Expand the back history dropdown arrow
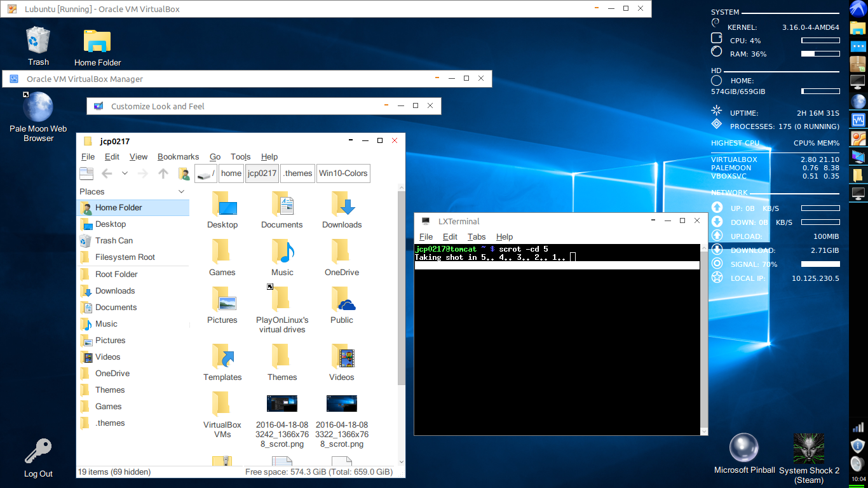The image size is (868, 488). pyautogui.click(x=125, y=173)
